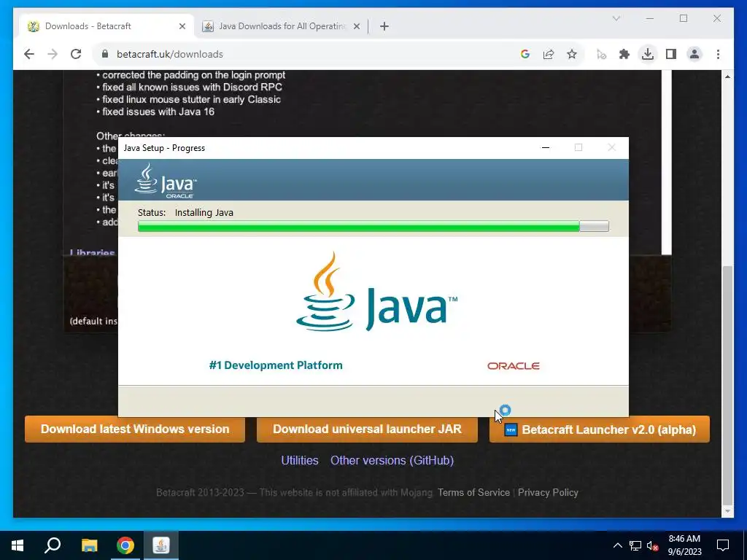Open Chrome downloads tray icon
The width and height of the screenshot is (747, 560).
(x=648, y=54)
